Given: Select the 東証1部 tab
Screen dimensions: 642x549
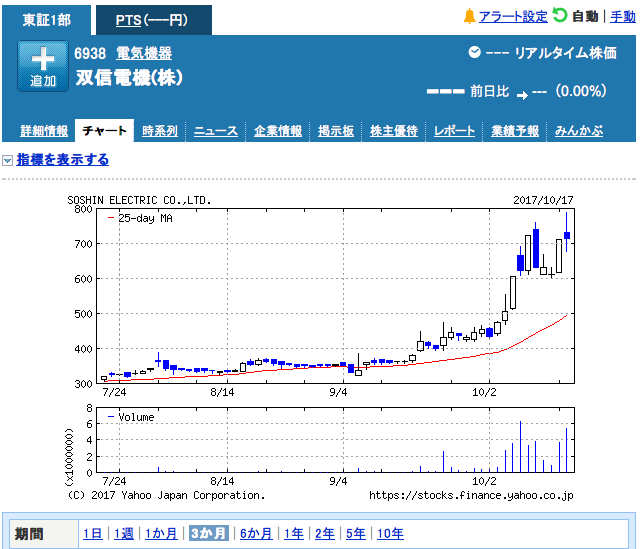Looking at the screenshot, I should [x=47, y=20].
